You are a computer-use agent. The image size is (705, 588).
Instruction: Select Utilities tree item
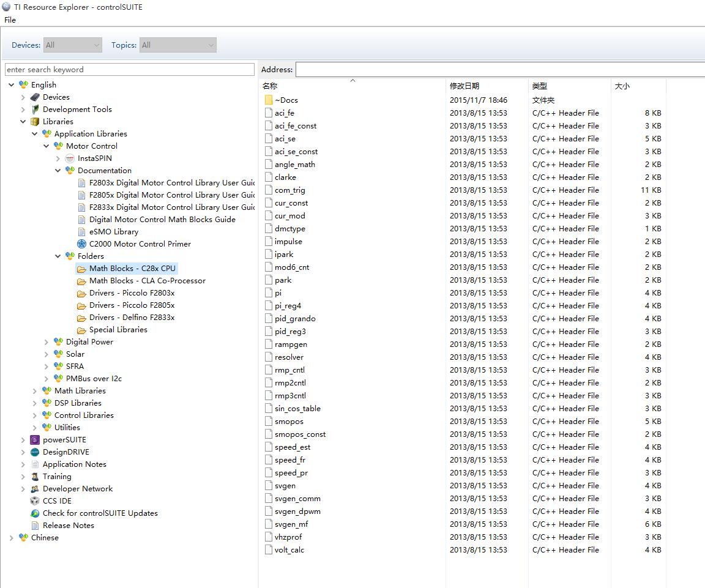pos(67,428)
